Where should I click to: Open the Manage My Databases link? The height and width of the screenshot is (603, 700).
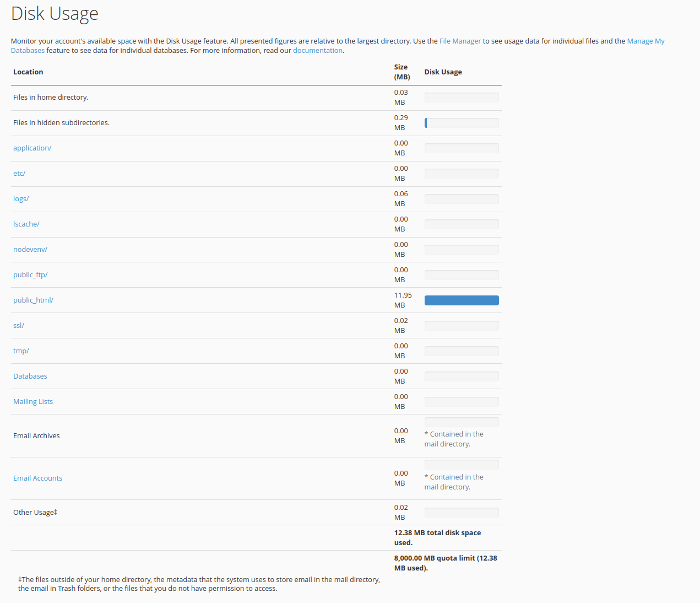point(645,41)
